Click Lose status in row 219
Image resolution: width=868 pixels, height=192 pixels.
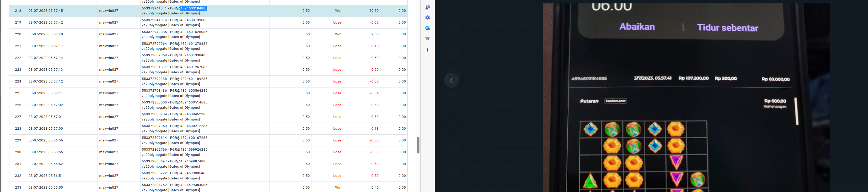pyautogui.click(x=337, y=23)
